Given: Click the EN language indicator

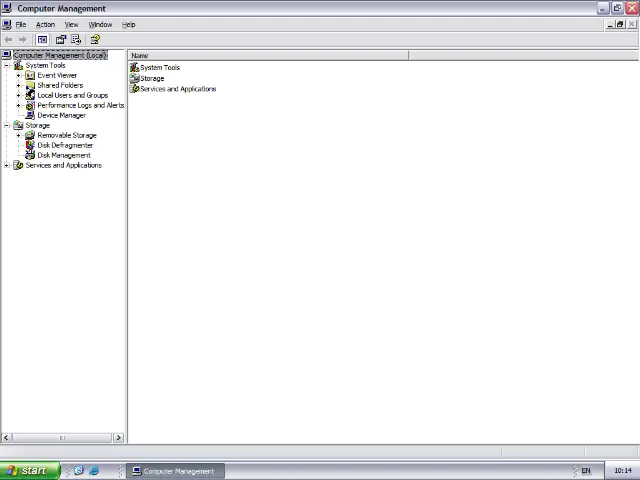Looking at the screenshot, I should [586, 471].
